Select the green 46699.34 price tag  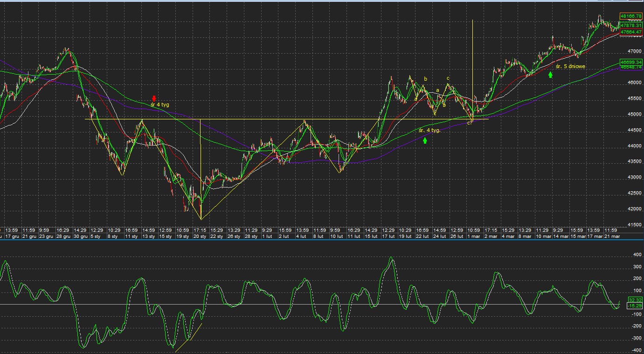coord(631,62)
